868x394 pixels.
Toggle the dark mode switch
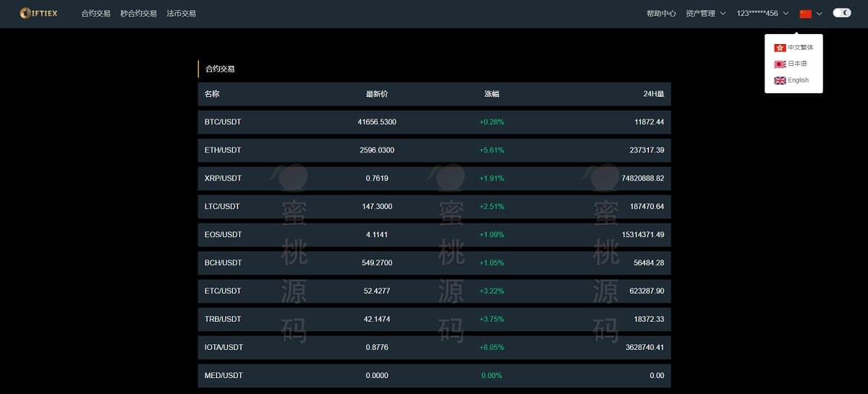point(841,13)
